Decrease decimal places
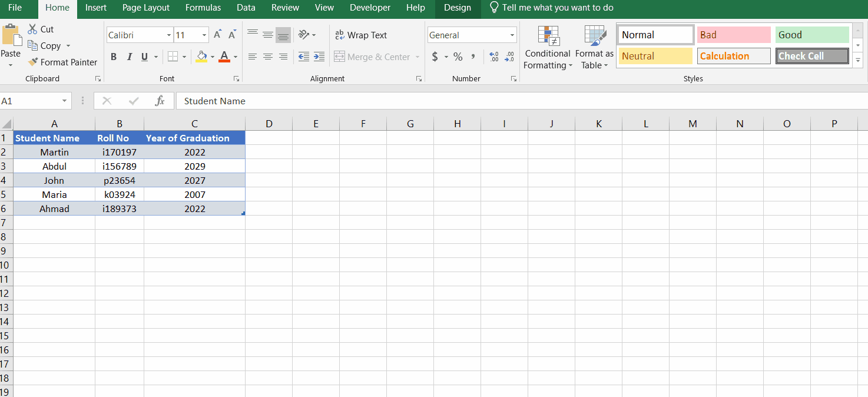Viewport: 868px width, 397px height. [510, 57]
